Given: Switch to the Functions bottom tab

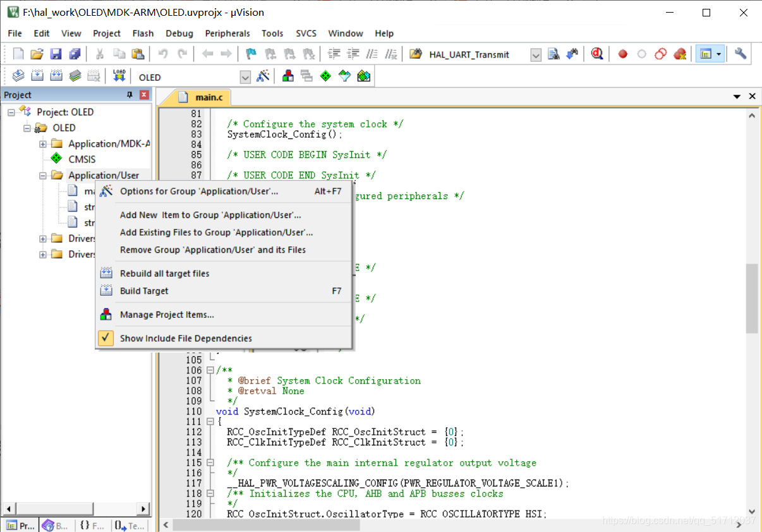Looking at the screenshot, I should coord(92,525).
